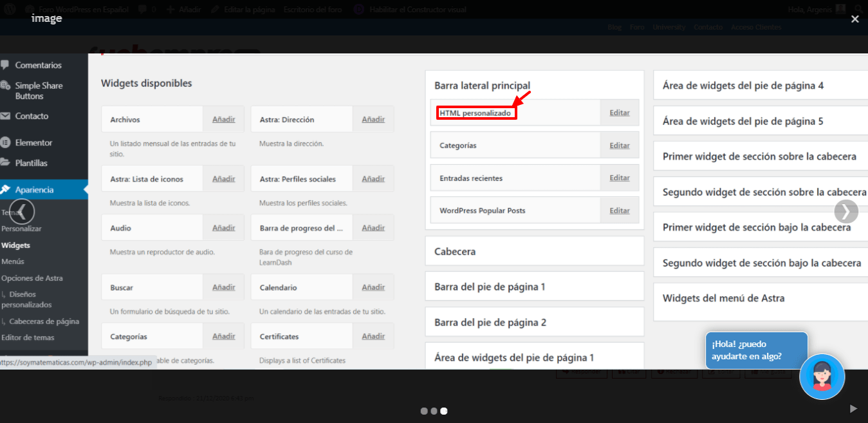The width and height of the screenshot is (868, 423).
Task: Expand Barra del pie de página 2
Action: [535, 322]
